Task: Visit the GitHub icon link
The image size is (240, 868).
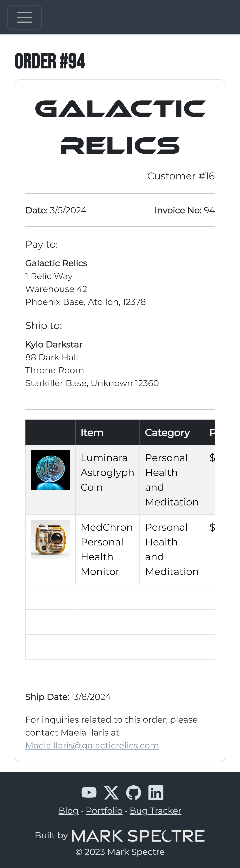Action: coord(134,793)
